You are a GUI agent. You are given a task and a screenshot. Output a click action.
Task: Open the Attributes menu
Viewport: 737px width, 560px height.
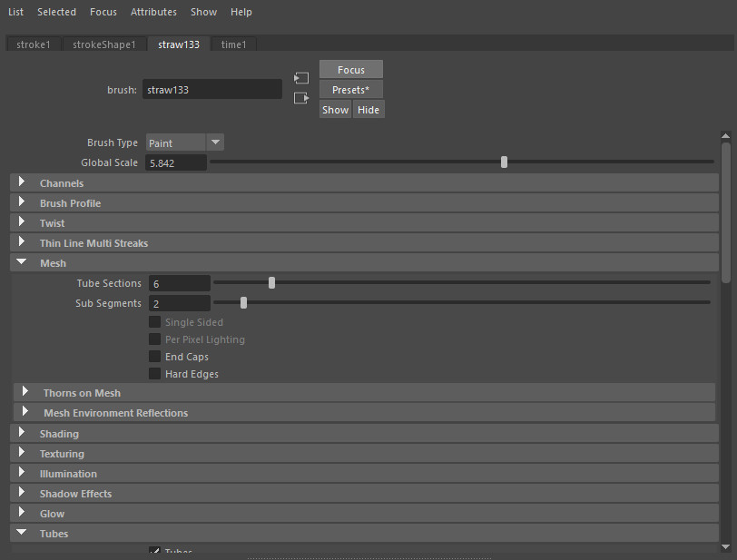[153, 12]
